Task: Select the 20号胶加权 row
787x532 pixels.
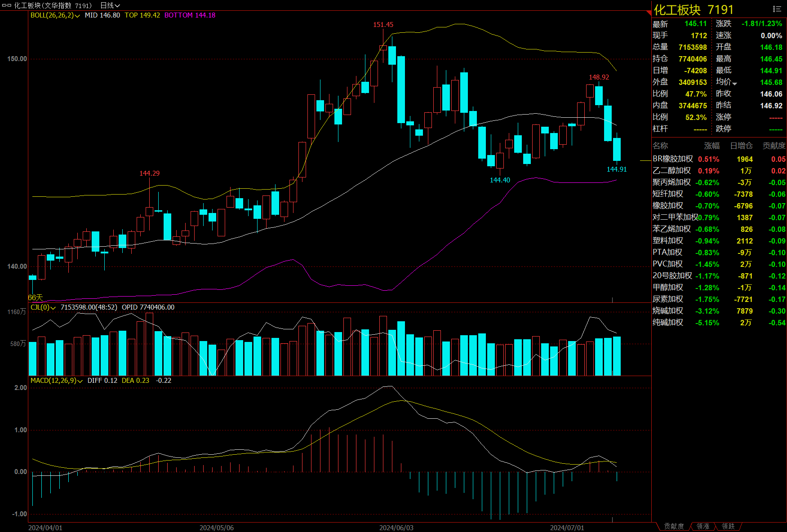Action: point(719,276)
